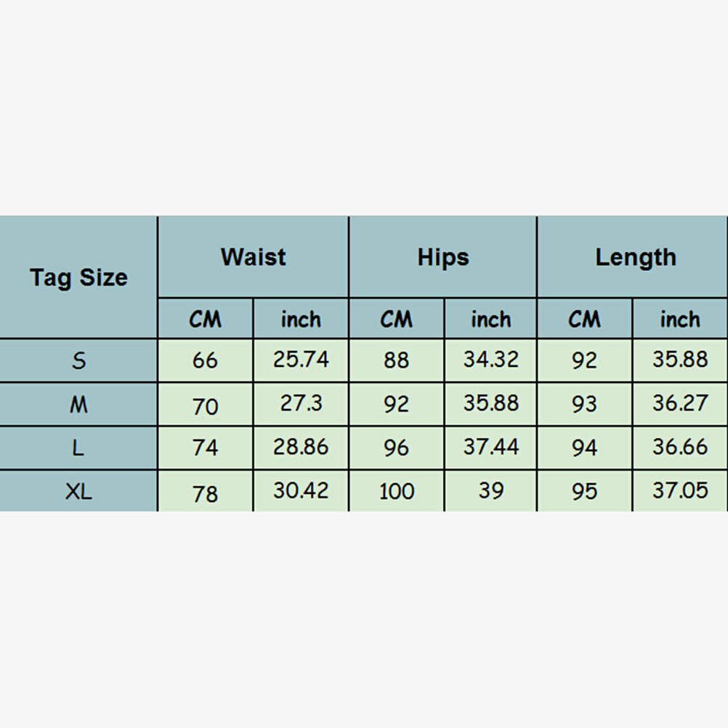
Task: Click the 39 hips inch cell
Action: (491, 491)
